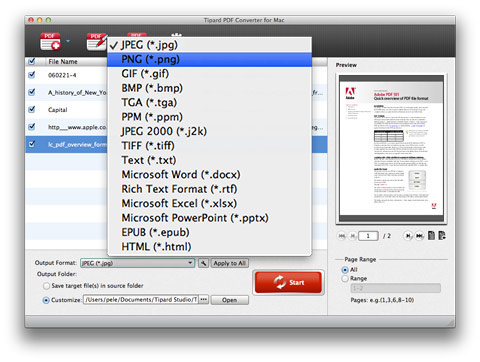Choose GIF (*.gif) output format
The width and height of the screenshot is (480, 362).
(209, 74)
